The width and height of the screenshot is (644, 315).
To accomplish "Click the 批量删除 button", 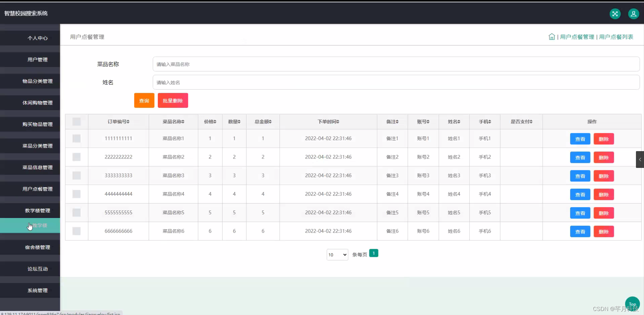I will pyautogui.click(x=173, y=100).
